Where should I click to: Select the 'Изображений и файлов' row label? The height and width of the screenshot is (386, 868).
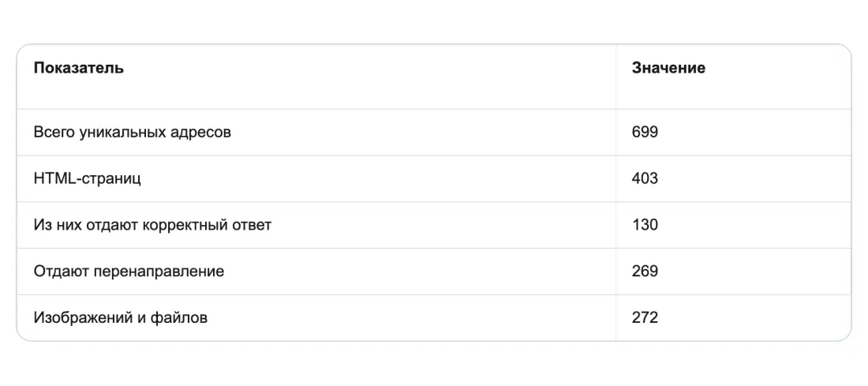click(x=121, y=318)
